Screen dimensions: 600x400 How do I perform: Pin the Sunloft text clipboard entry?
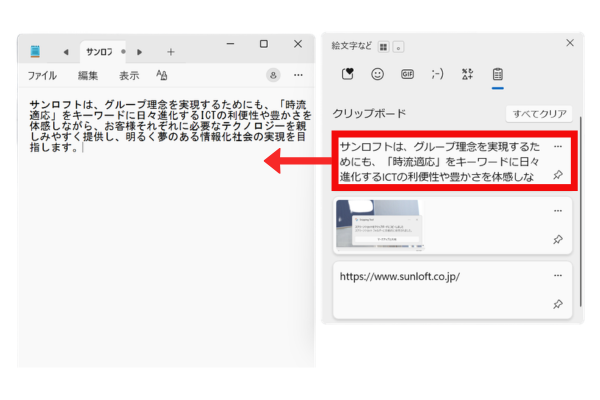point(558,174)
